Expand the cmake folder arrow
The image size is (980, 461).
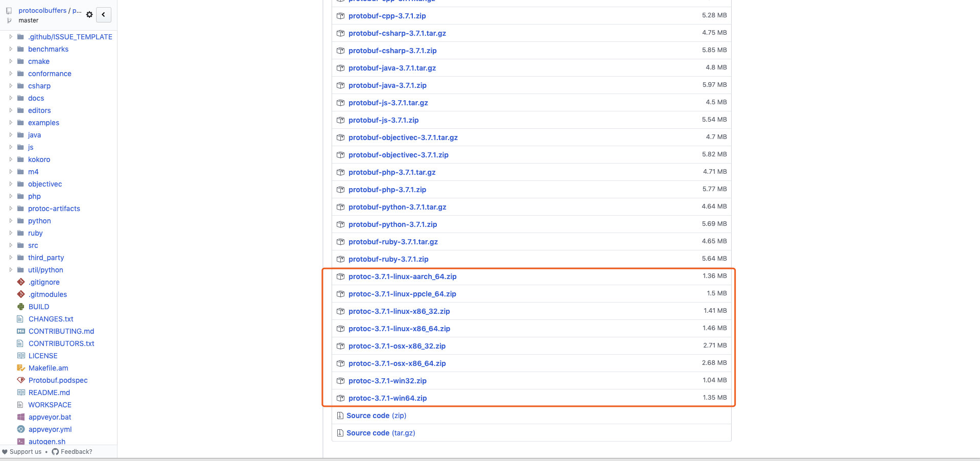coord(11,61)
